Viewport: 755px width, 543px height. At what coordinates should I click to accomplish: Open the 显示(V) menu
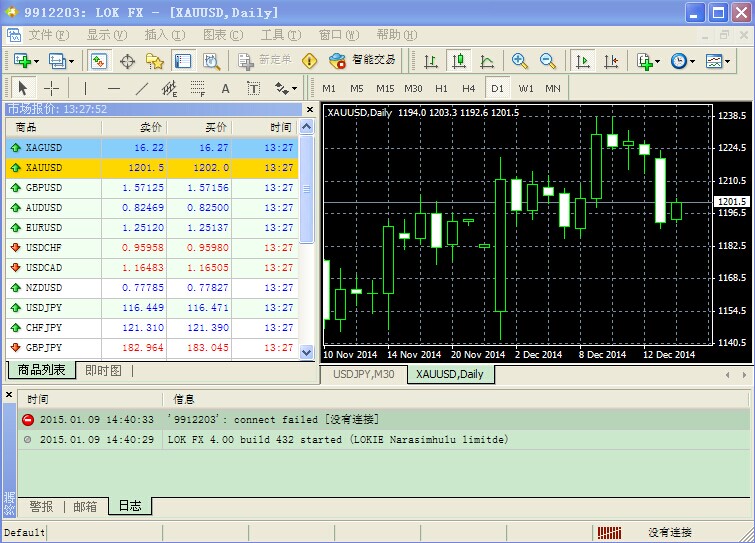[107, 35]
